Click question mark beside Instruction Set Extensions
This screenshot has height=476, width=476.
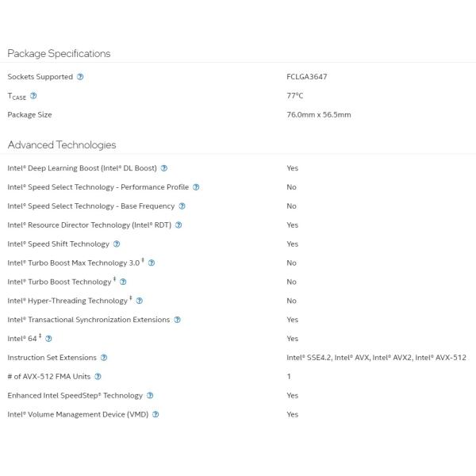click(104, 358)
